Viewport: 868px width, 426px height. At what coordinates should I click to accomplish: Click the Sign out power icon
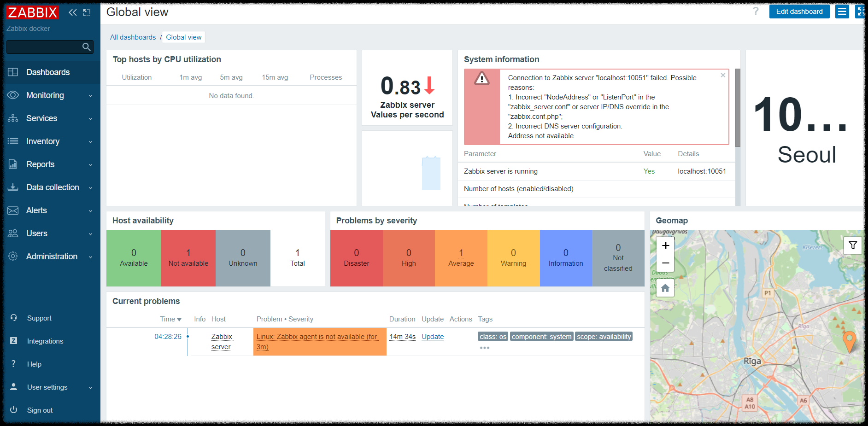14,410
